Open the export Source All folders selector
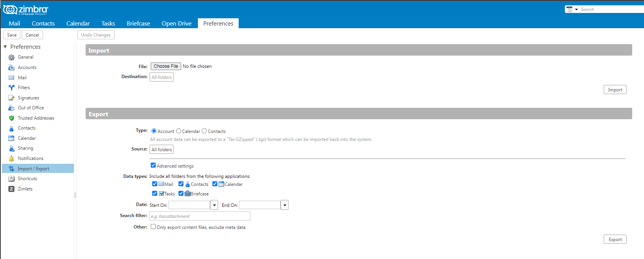 [162, 150]
